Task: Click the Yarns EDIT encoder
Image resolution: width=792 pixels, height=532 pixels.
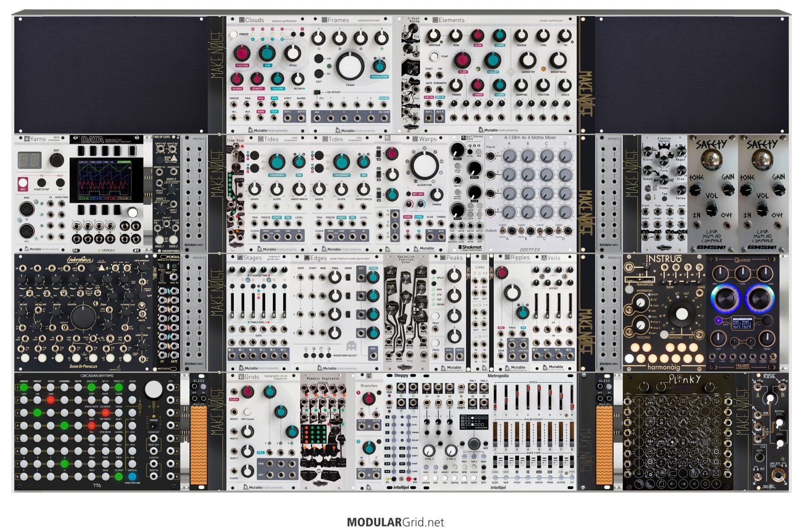Action: click(x=56, y=160)
